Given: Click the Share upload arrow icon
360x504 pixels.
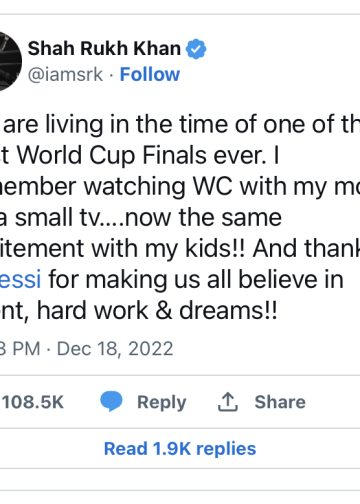Looking at the screenshot, I should tap(228, 402).
